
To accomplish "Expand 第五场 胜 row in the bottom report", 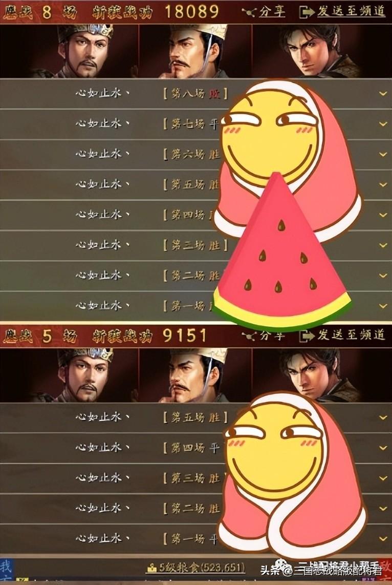I will (x=383, y=417).
